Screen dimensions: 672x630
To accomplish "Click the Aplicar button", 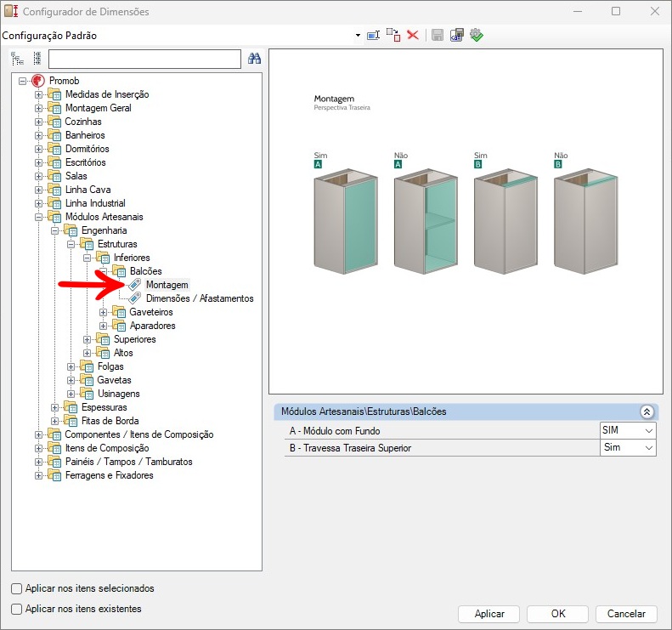I will click(489, 614).
